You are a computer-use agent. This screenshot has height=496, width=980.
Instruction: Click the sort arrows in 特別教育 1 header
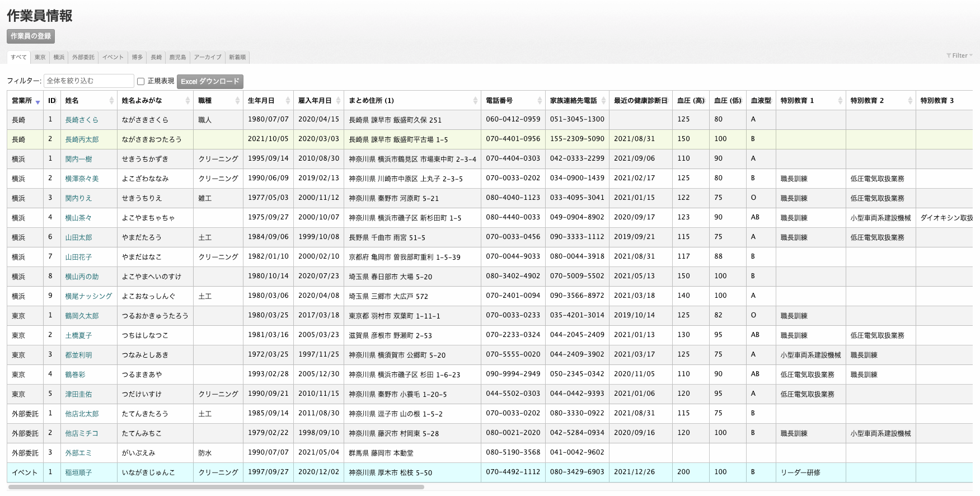tap(840, 101)
